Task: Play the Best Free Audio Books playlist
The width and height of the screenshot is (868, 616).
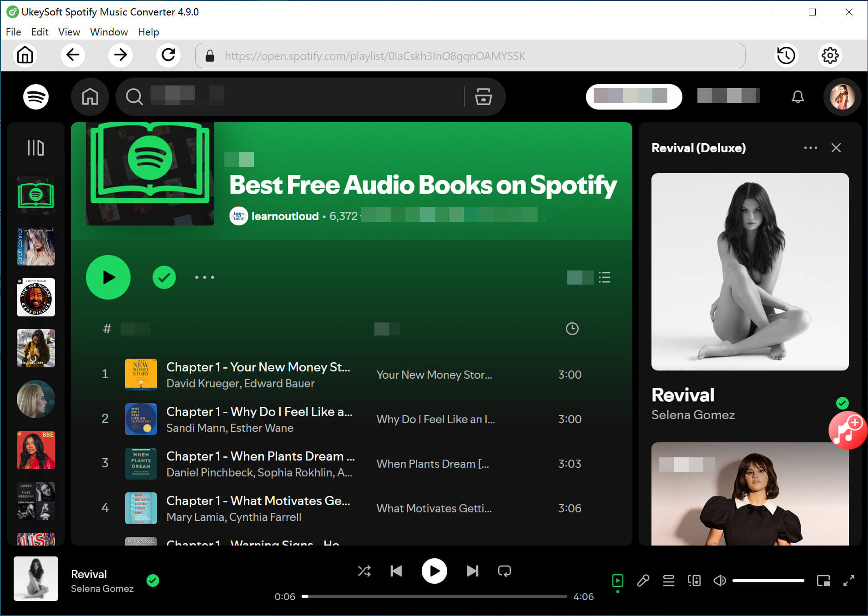Action: [x=108, y=277]
